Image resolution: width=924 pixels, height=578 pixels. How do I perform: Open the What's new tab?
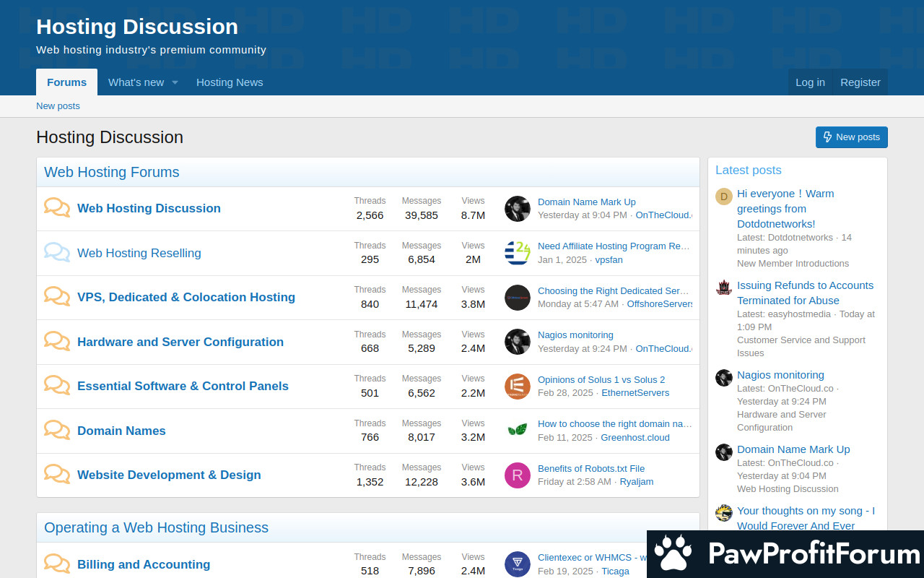[x=136, y=82]
